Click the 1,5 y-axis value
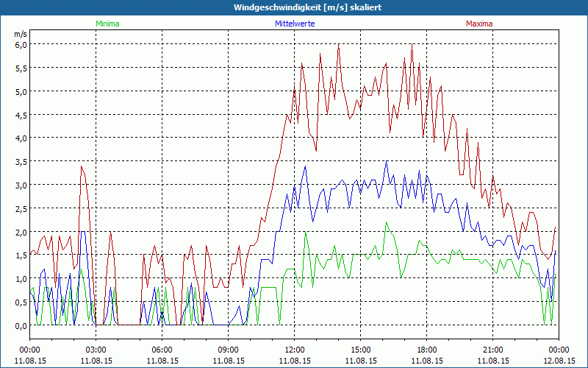Image resolution: width=588 pixels, height=368 pixels. coord(21,255)
